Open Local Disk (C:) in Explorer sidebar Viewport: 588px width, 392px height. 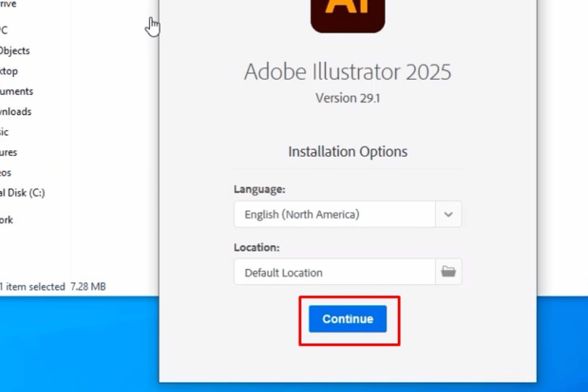pyautogui.click(x=22, y=193)
